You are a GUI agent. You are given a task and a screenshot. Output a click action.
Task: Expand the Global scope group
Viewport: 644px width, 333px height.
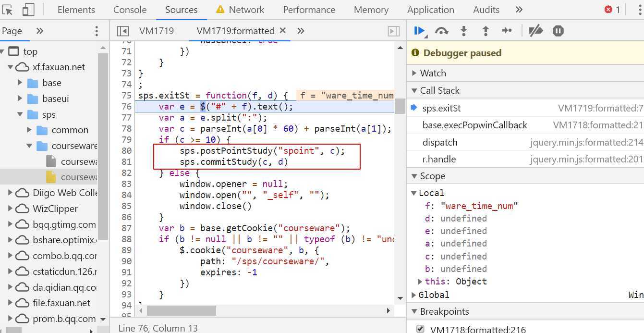click(x=414, y=295)
